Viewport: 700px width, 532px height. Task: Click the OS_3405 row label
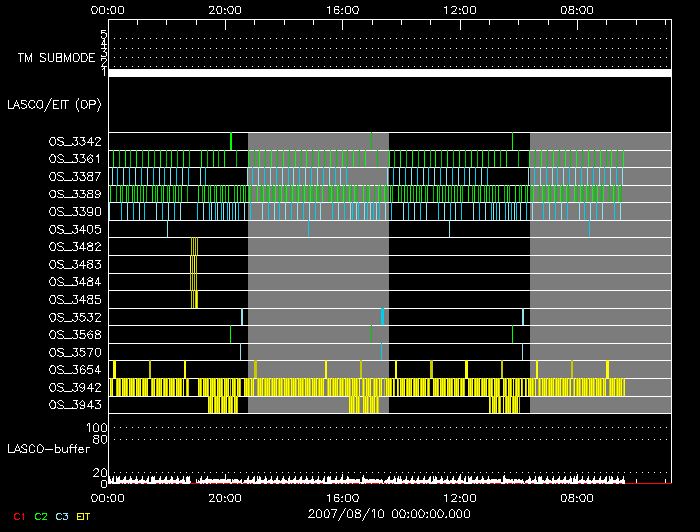(x=75, y=229)
